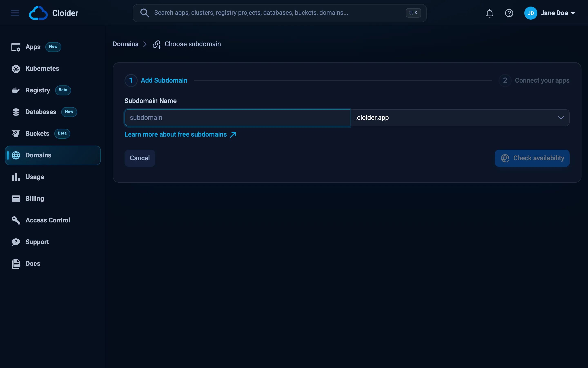Click step 2 Connect your apps
The height and width of the screenshot is (368, 588).
(534, 81)
